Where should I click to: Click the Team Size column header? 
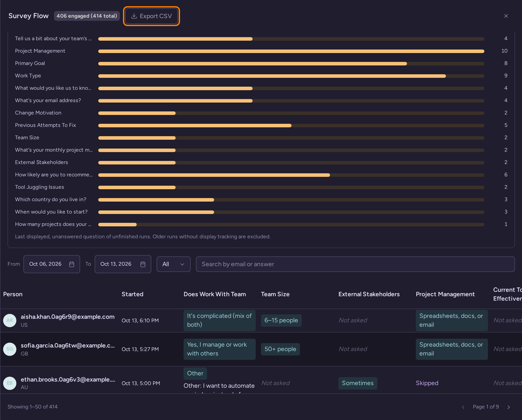coord(275,294)
